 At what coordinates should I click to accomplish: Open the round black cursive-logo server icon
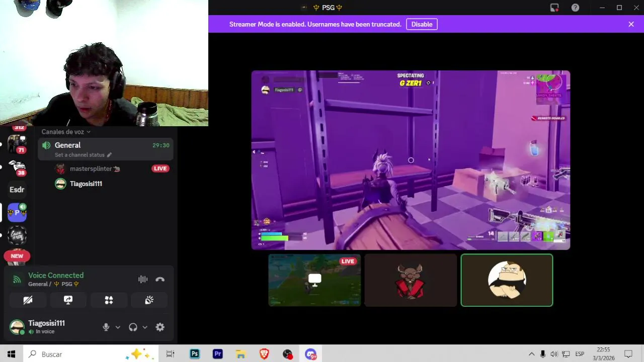(17, 235)
